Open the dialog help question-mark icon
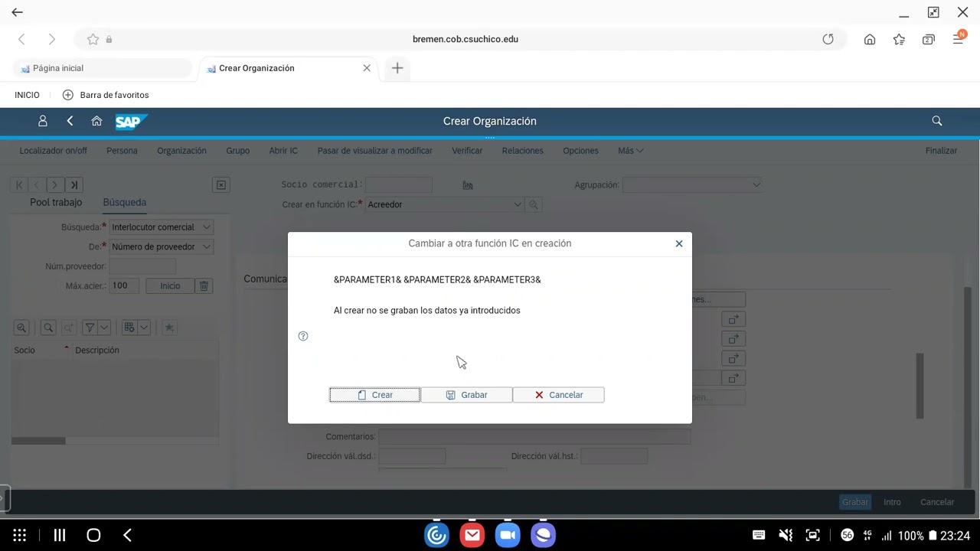 click(303, 336)
